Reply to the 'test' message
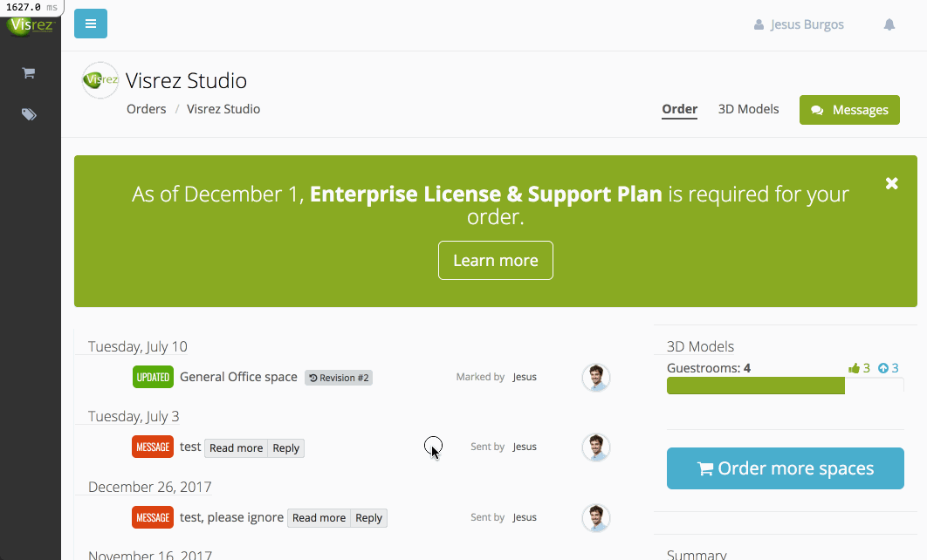The image size is (927, 560). point(286,448)
